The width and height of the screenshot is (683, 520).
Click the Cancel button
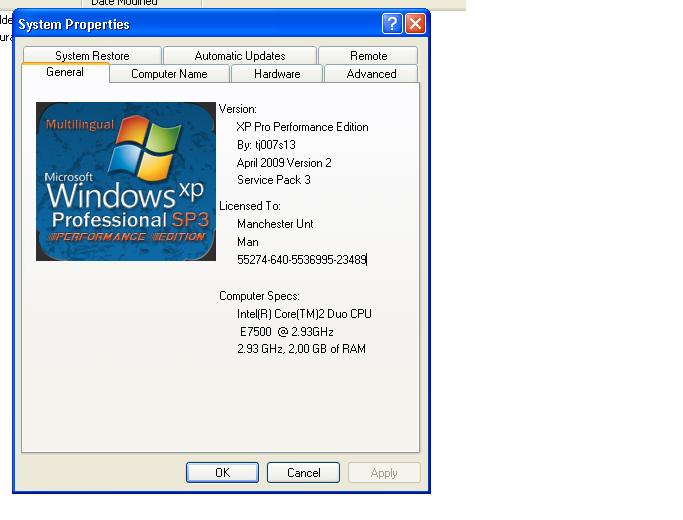click(x=304, y=473)
